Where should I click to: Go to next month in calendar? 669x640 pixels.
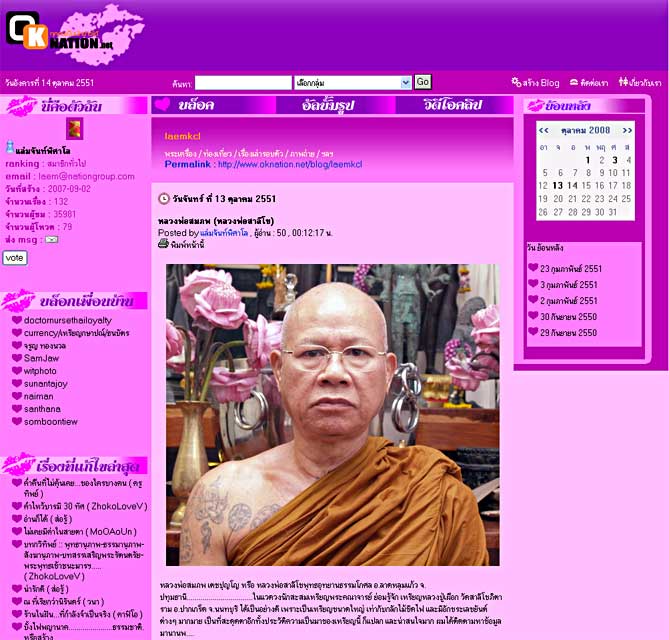pos(627,130)
